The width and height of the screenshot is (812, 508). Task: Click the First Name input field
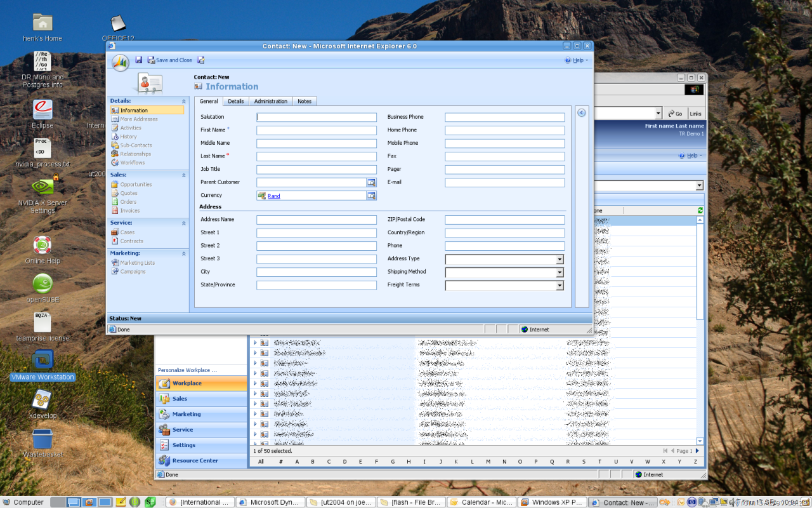[x=317, y=130]
